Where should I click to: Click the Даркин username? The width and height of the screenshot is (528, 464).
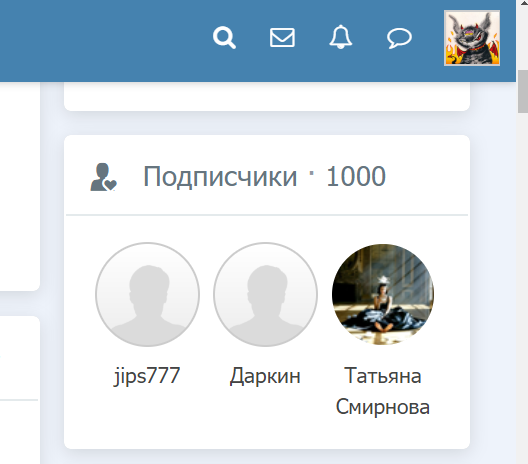click(x=265, y=376)
